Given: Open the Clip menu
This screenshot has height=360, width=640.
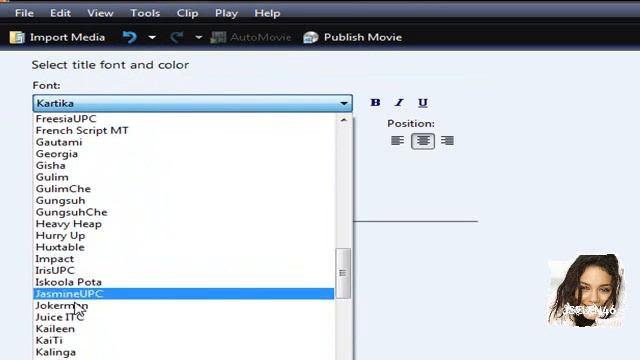Looking at the screenshot, I should [x=187, y=13].
